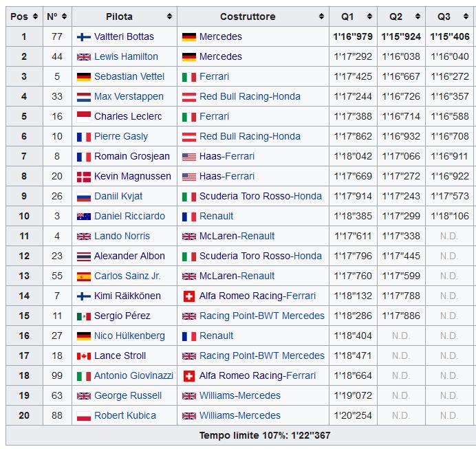Click Finland flag next to Valtteri Bottas
The width and height of the screenshot is (476, 449).
84,37
